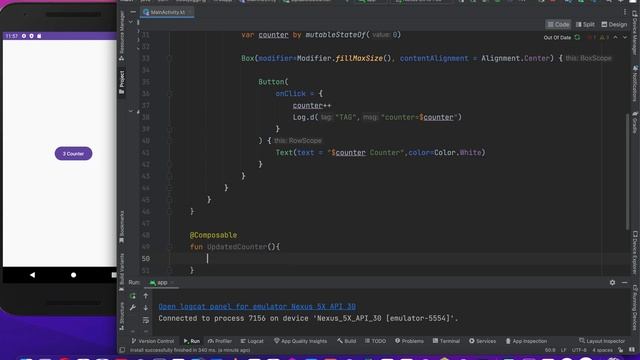Click the down arrow in Run panel
640x360 pixels.
pyautogui.click(x=146, y=308)
